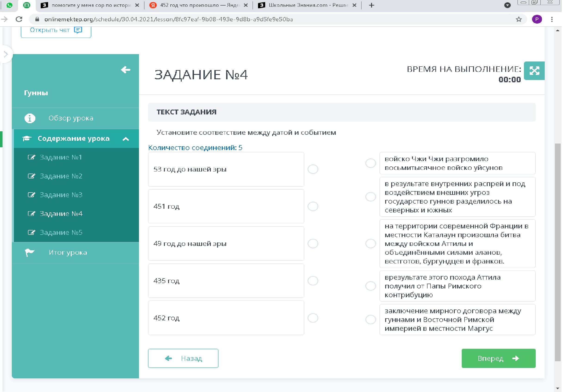The height and width of the screenshot is (392, 566).
Task: Click the Открыть чат button
Action: point(56,31)
